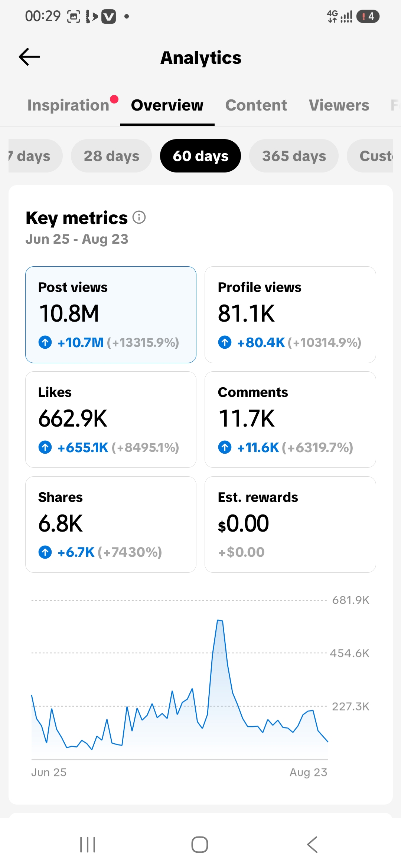Select the Shares metric card

click(x=111, y=525)
